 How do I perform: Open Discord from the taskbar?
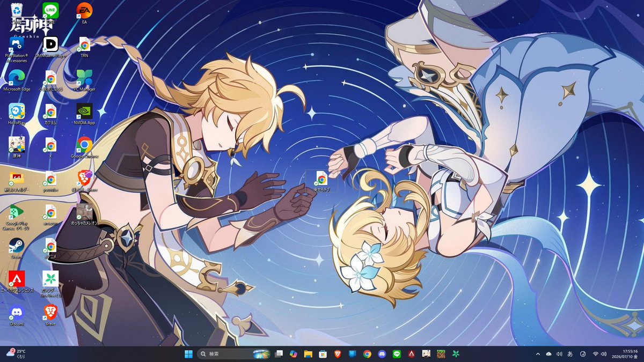pos(382,354)
